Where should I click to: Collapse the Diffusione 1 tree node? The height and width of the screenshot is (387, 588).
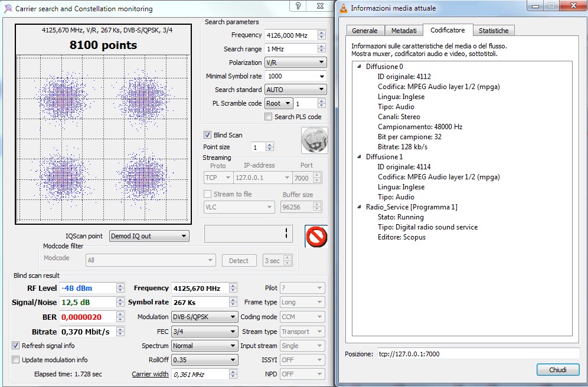pyautogui.click(x=359, y=156)
